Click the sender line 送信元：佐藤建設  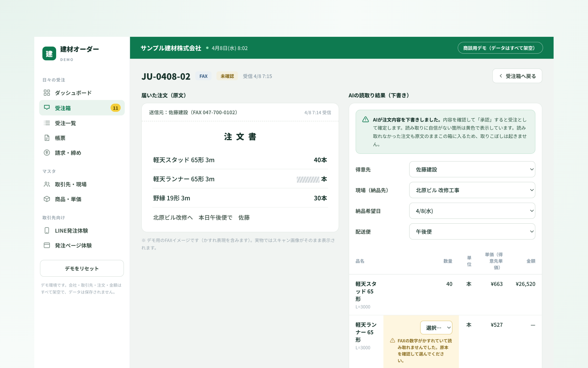[193, 112]
